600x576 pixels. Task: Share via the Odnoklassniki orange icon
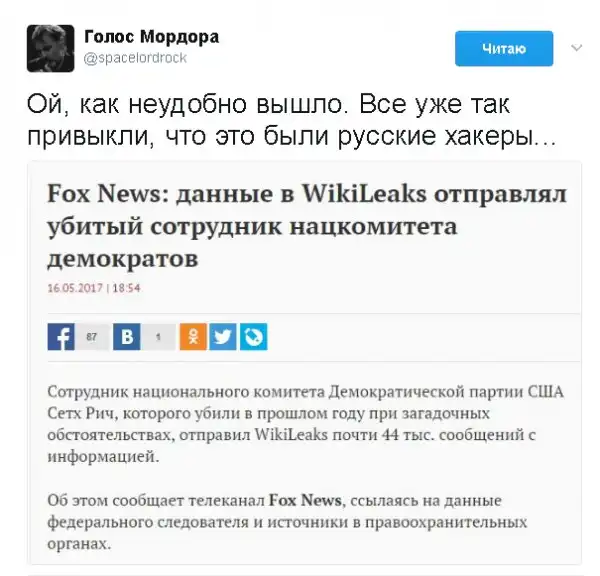click(x=193, y=337)
